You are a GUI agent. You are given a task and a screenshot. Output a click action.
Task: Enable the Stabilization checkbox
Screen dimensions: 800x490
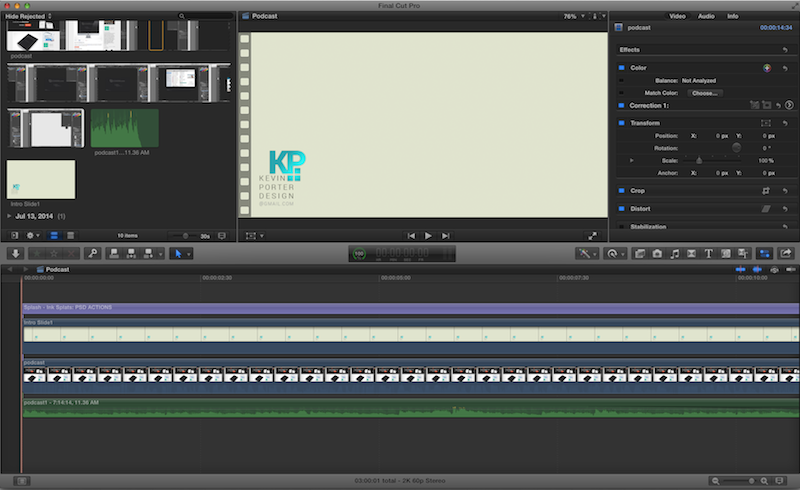(x=621, y=227)
